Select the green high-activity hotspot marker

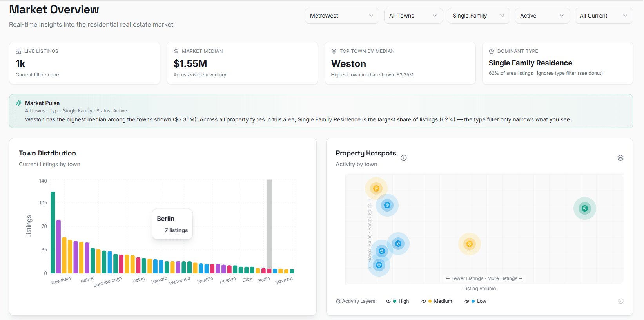585,208
